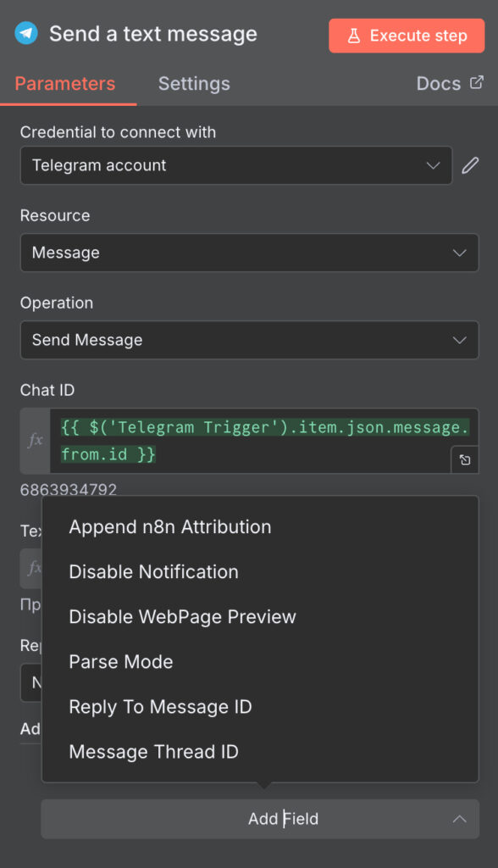Viewport: 498px width, 868px height.
Task: Expand the Telegram account credential dropdown
Action: 236,165
